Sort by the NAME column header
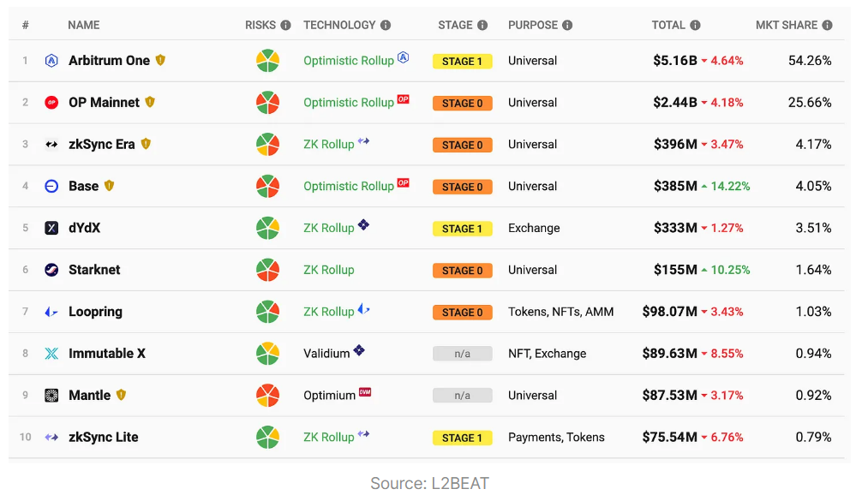 click(x=84, y=26)
